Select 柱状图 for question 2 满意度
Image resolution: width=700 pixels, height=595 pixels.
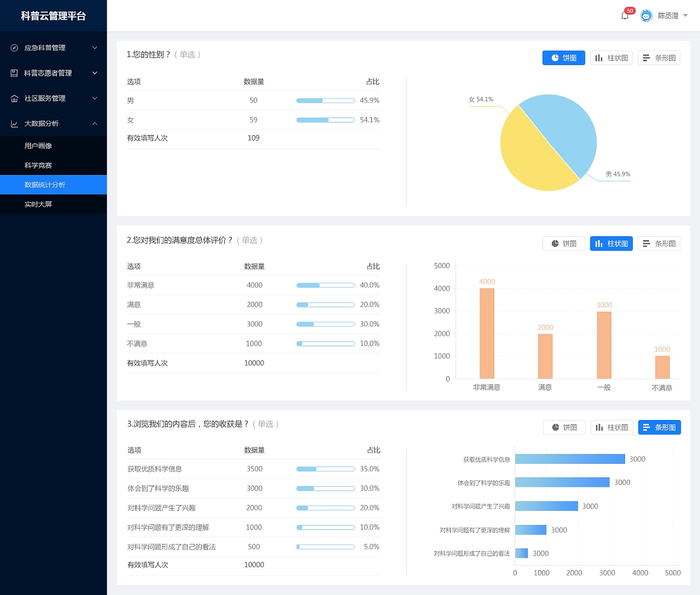611,244
